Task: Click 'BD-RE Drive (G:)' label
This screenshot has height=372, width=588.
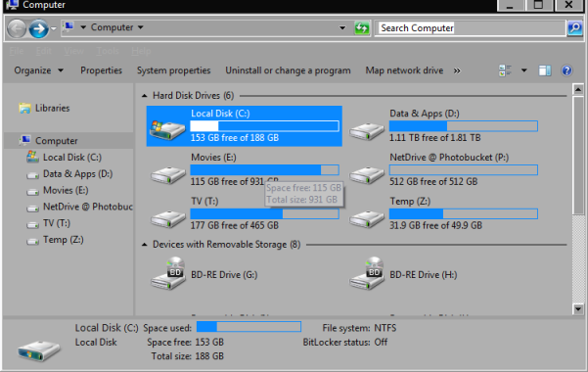Action: tap(224, 275)
